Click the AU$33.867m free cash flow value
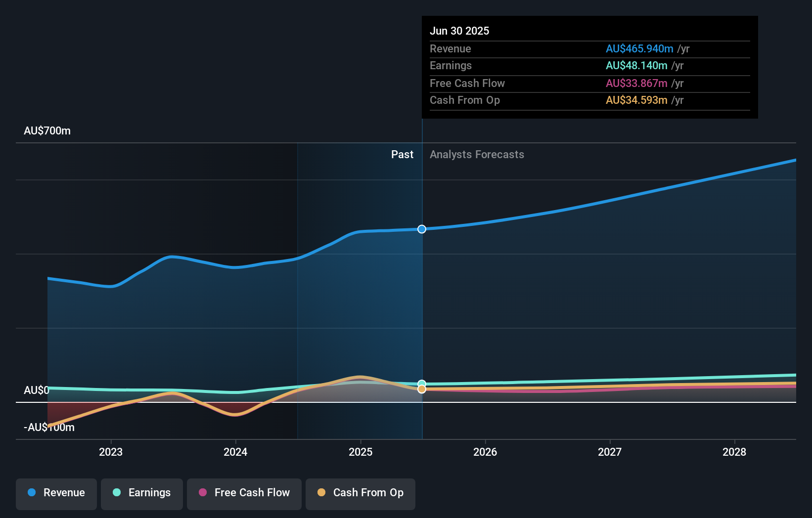 pyautogui.click(x=636, y=84)
